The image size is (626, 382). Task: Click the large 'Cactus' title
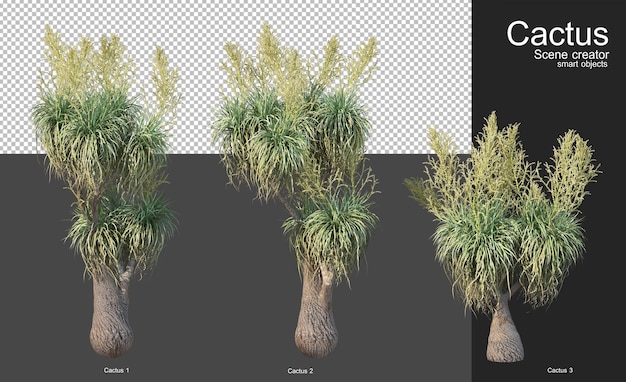coord(557,34)
